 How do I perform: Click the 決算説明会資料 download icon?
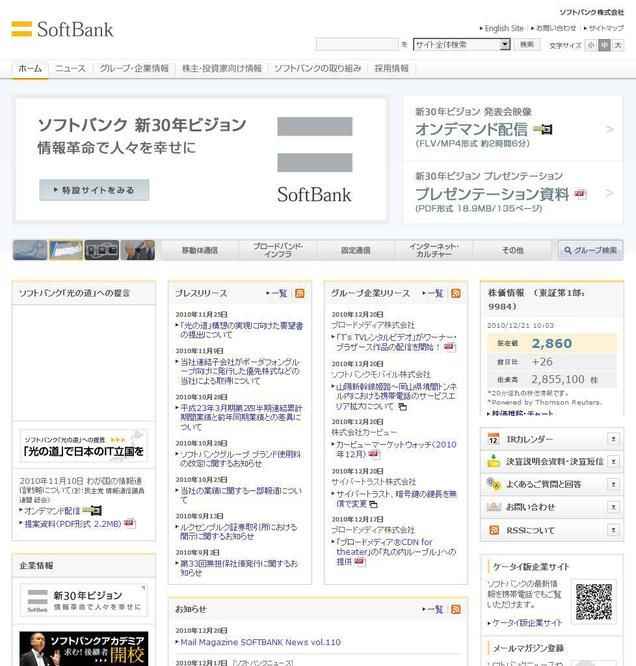(493, 461)
